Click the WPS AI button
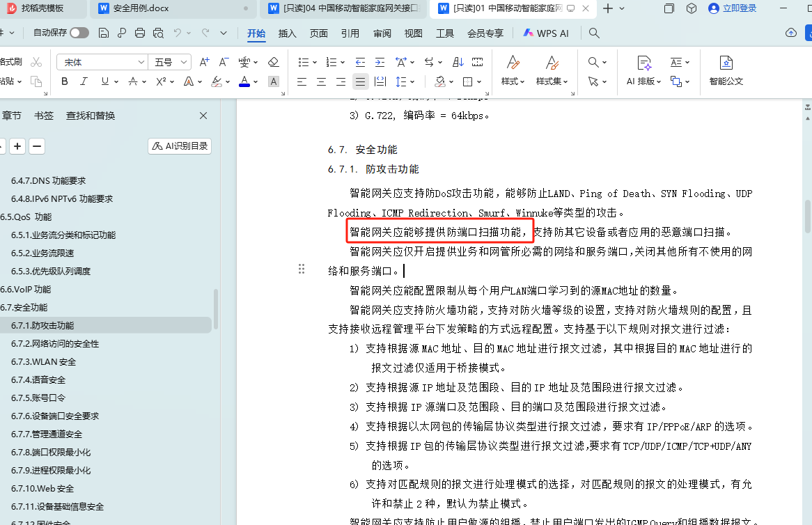Screen dimensions: 812x525 click(546, 33)
